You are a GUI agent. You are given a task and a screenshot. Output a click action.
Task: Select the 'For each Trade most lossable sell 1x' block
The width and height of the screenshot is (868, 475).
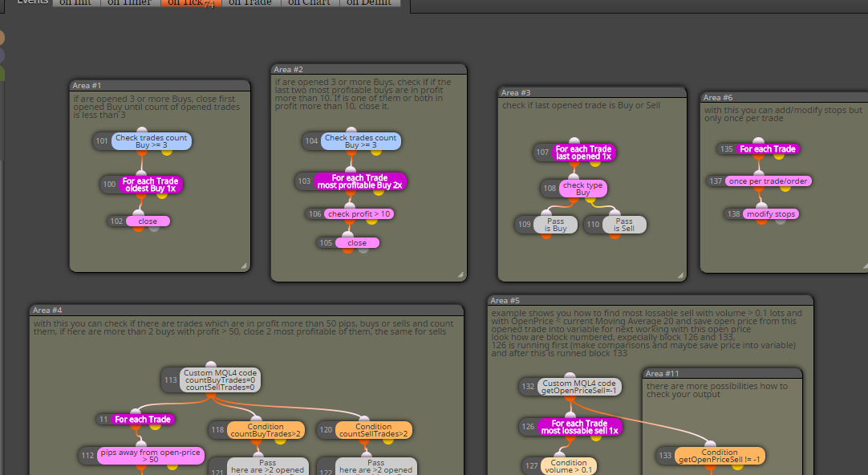click(579, 427)
